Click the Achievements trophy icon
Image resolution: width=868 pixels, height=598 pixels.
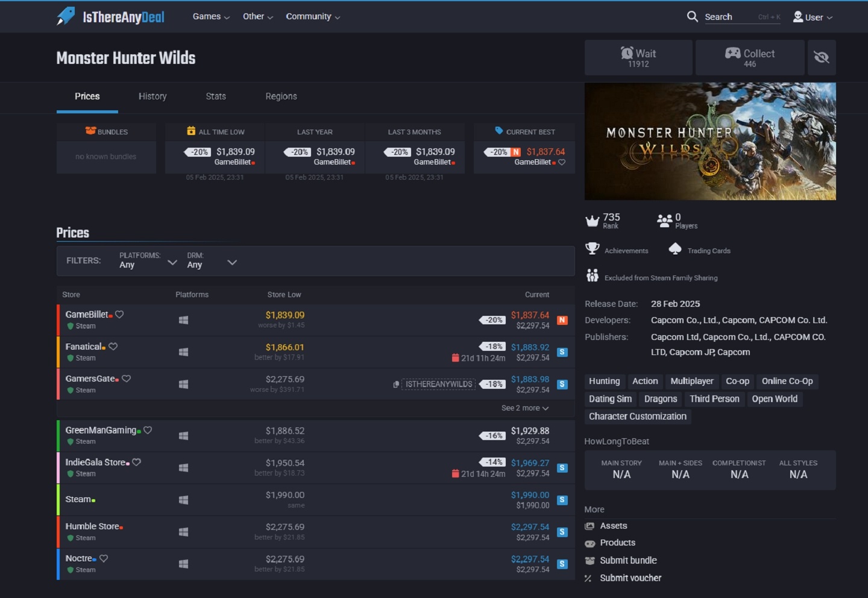click(592, 248)
